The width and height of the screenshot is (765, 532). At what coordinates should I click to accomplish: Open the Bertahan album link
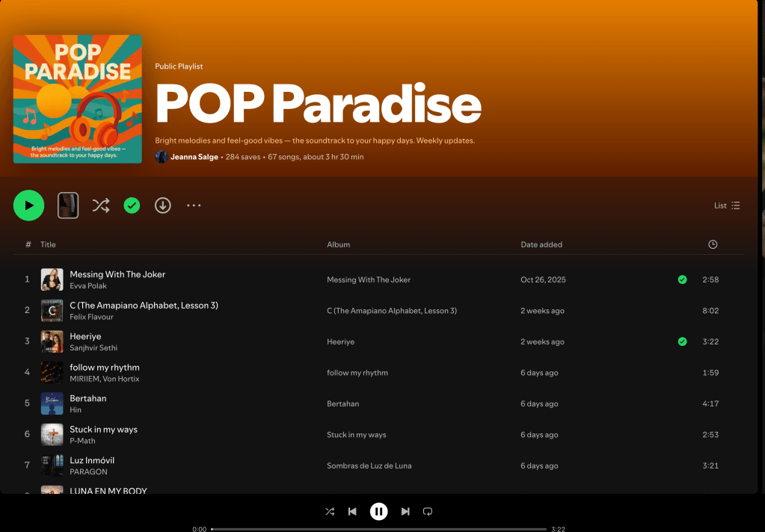[x=342, y=403]
